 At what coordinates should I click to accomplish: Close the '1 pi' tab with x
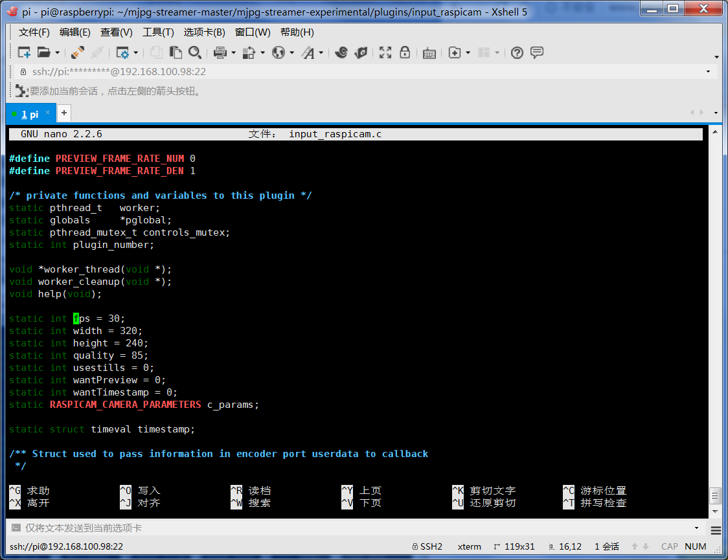click(x=47, y=112)
